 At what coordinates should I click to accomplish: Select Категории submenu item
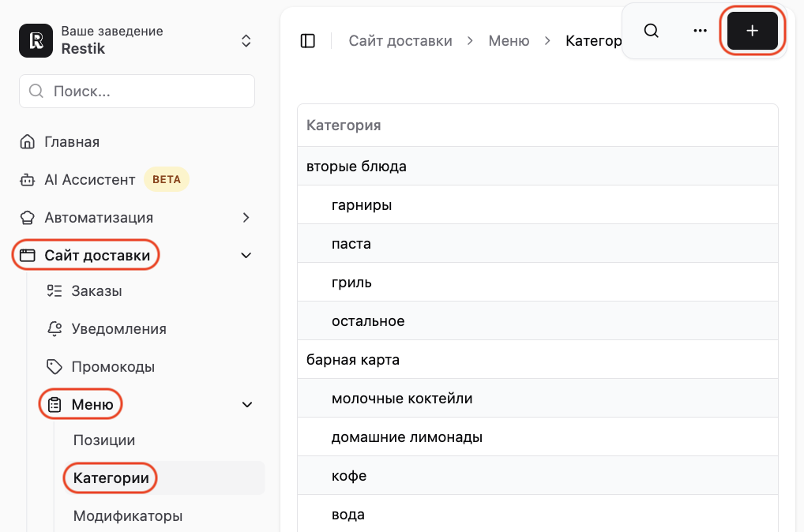point(111,478)
